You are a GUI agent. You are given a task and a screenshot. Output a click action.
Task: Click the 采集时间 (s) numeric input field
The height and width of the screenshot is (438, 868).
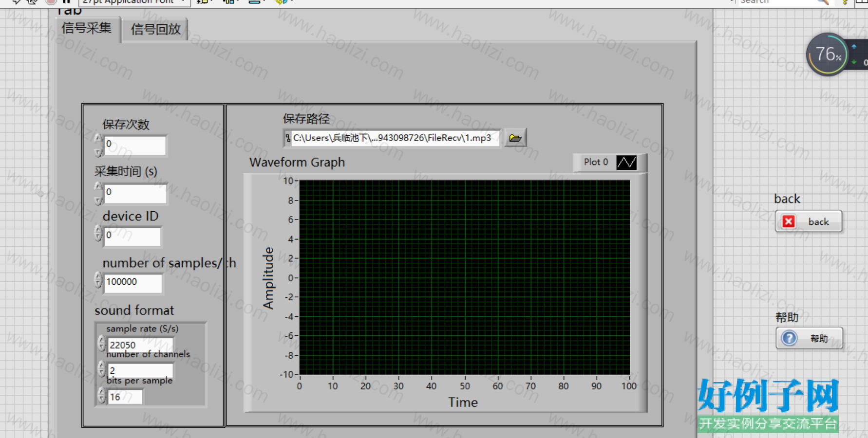[x=135, y=193]
